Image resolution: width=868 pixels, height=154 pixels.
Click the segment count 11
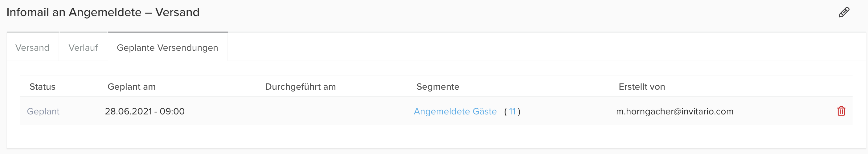pyautogui.click(x=512, y=111)
